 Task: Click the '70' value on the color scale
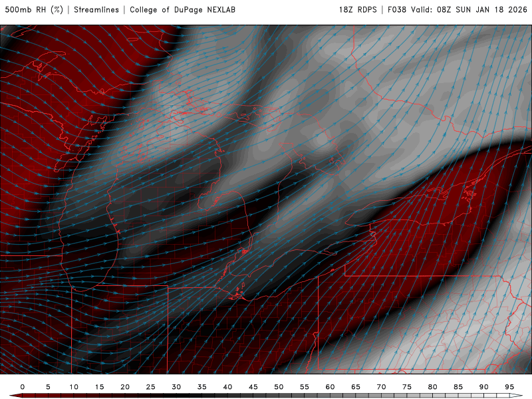[381, 387]
